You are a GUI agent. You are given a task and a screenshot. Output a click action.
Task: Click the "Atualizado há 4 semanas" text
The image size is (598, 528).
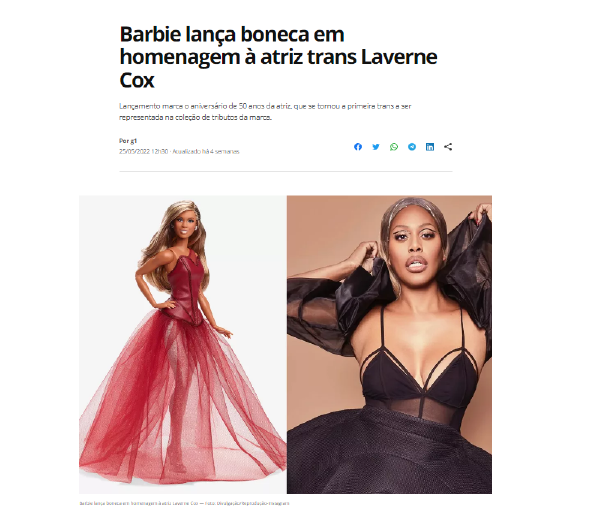tap(206, 151)
